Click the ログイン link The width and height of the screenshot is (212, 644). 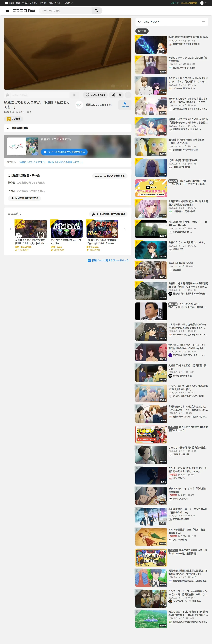(x=175, y=3)
